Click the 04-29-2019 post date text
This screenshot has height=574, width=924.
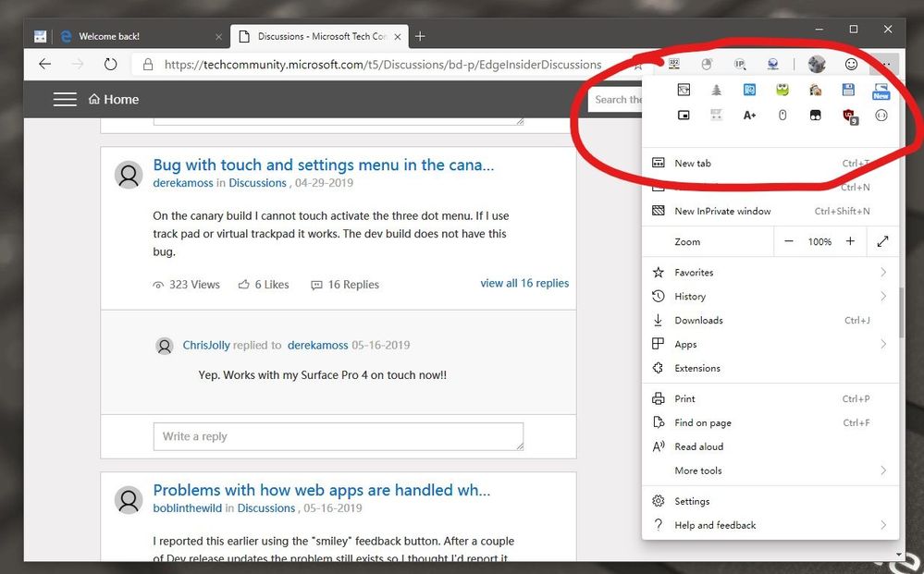[x=324, y=183]
